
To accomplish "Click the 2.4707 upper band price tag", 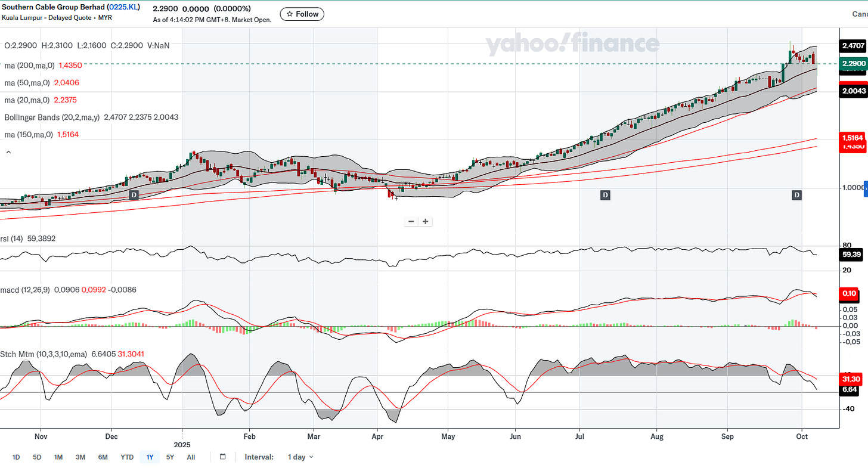I will point(852,45).
